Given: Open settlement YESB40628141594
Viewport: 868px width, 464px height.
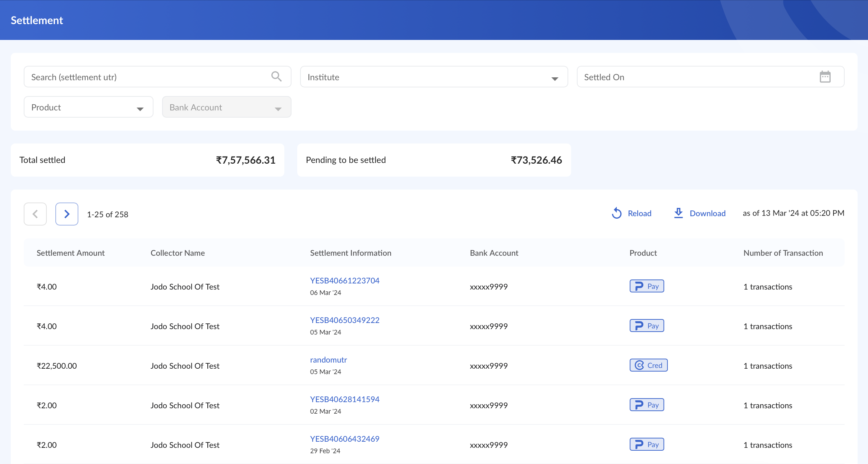Looking at the screenshot, I should coord(345,399).
